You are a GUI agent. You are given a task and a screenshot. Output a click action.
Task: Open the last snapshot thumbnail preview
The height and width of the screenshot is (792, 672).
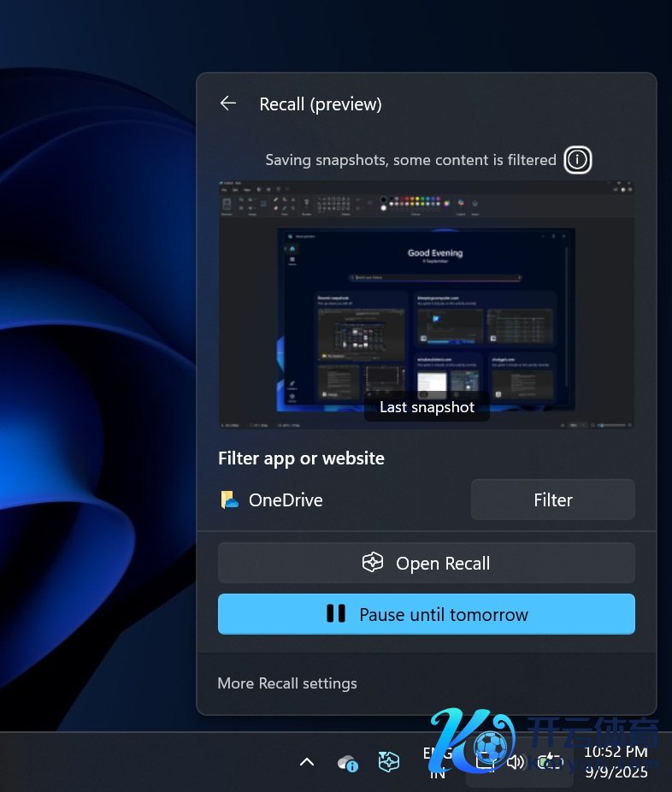coord(426,304)
